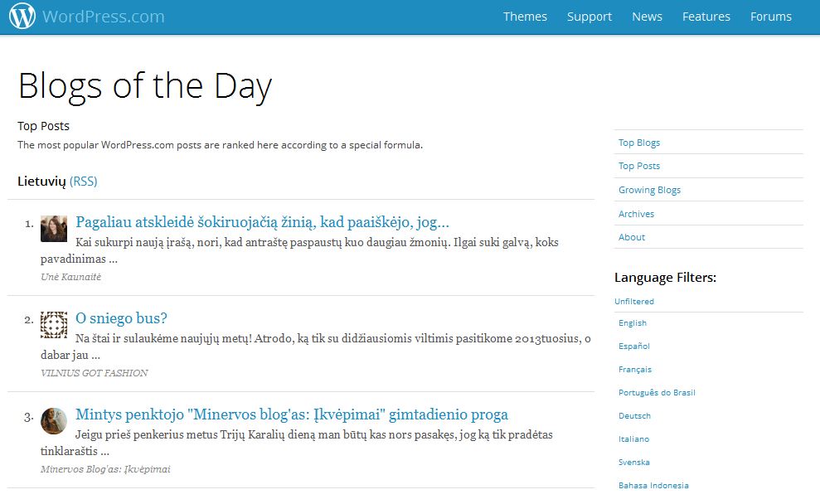Open the Features page
The height and width of the screenshot is (504, 820).
click(x=706, y=16)
